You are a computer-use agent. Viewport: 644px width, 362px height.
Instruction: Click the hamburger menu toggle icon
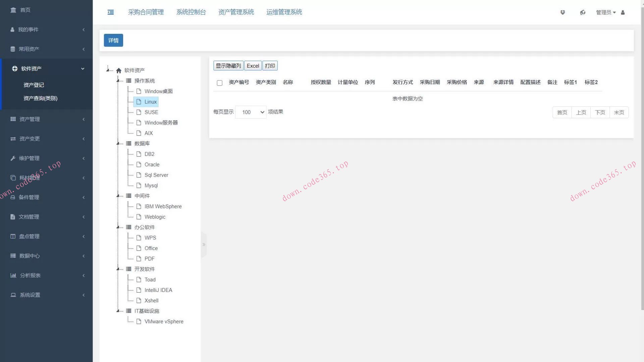click(x=110, y=12)
